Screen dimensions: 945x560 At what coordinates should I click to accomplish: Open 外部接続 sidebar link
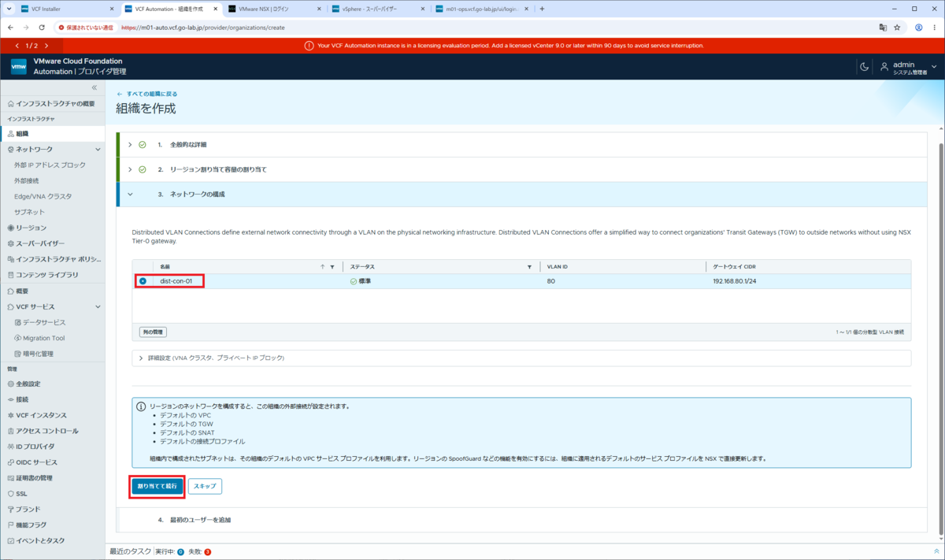(x=27, y=181)
